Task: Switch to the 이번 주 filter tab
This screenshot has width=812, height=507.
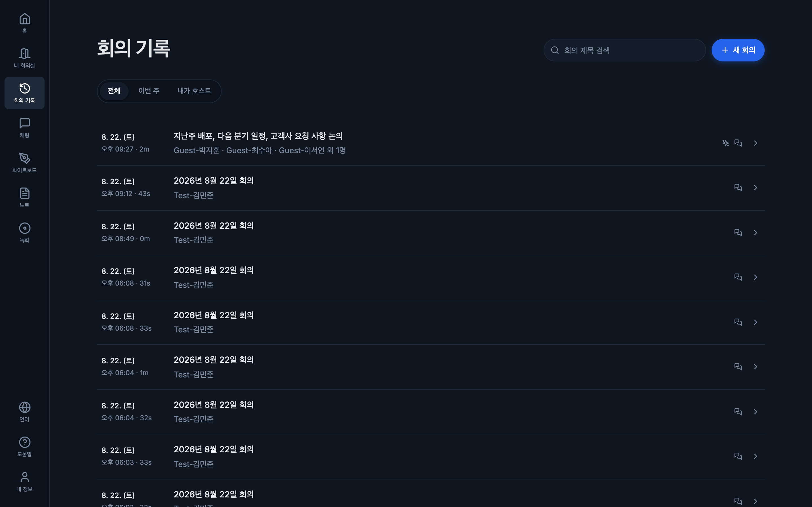Action: pos(149,91)
